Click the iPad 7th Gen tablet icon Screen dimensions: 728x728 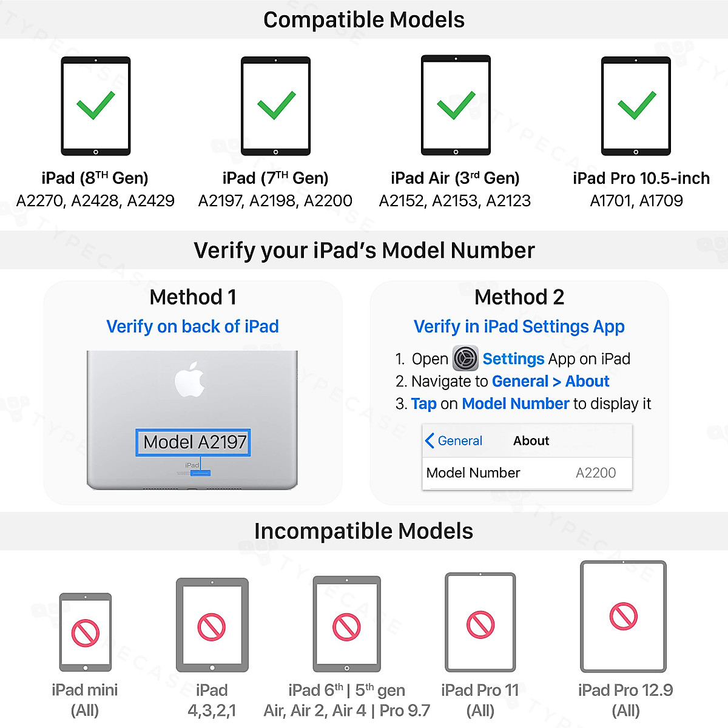click(x=276, y=106)
